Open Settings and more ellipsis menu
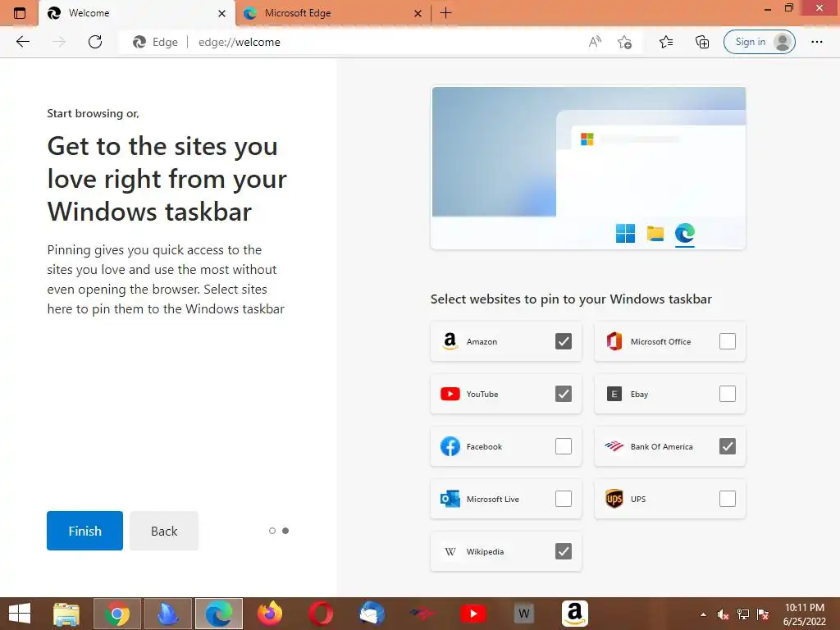The height and width of the screenshot is (630, 840). (816, 42)
